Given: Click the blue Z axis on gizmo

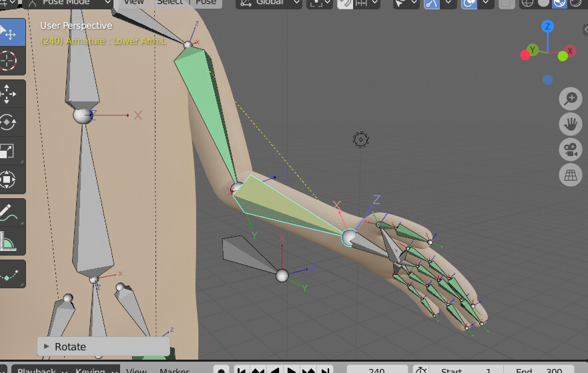Looking at the screenshot, I should tap(547, 26).
